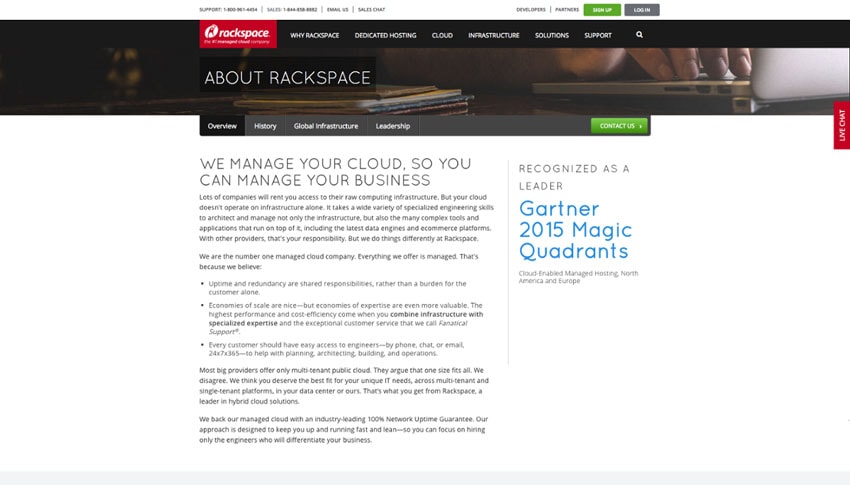Screen dimensions: 850x485
Task: Open the site search magnifier icon
Action: [x=639, y=35]
